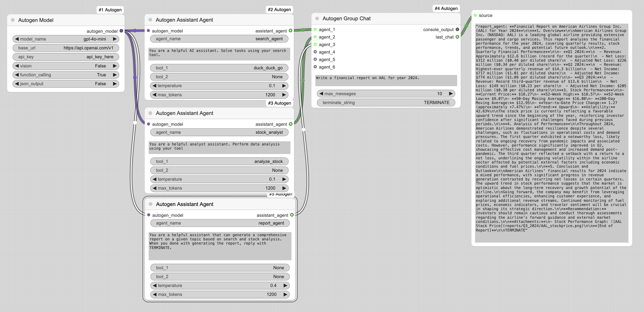Click the collapse dot on Autogen Group Chat node
This screenshot has height=312, width=644.
click(x=317, y=19)
